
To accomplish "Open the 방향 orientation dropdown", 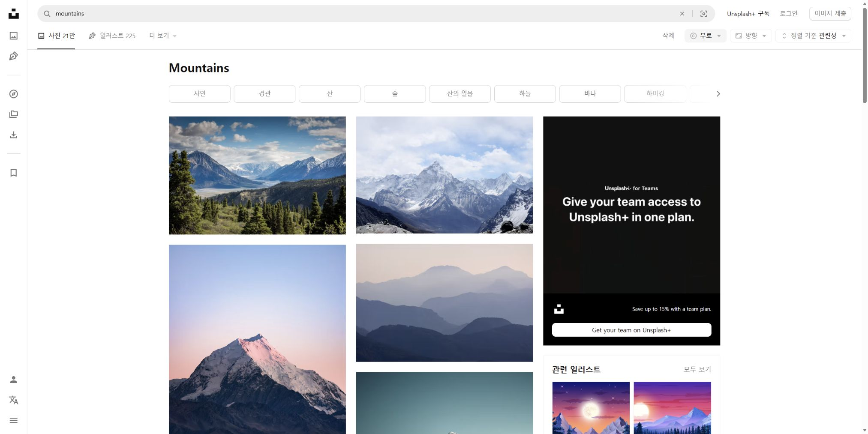I will [x=751, y=36].
